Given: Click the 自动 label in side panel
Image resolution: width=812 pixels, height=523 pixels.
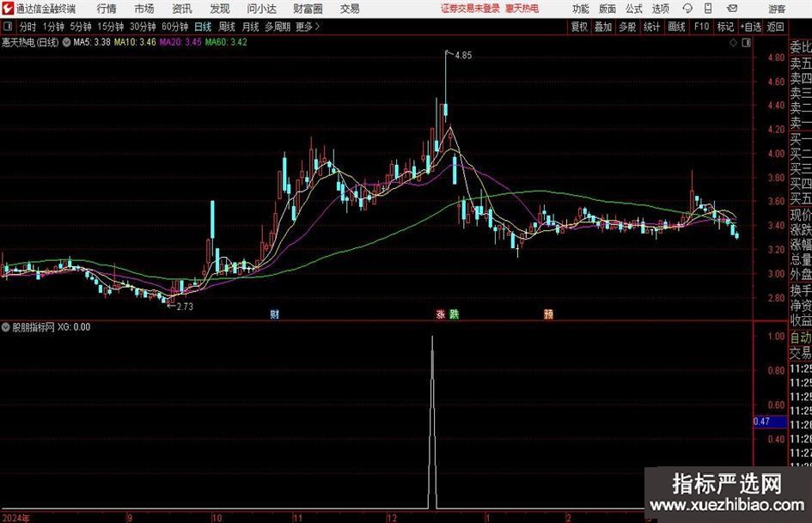Looking at the screenshot, I should 801,338.
